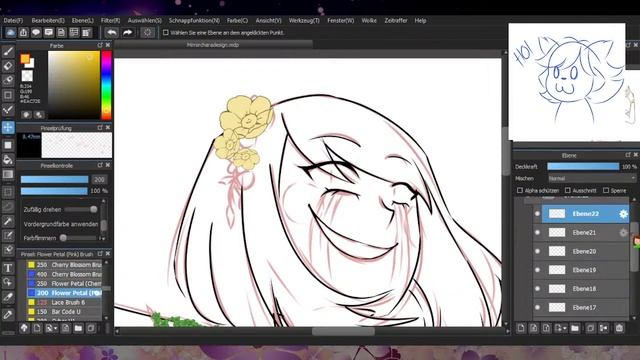
Task: Select the Fill rectangle shape tool
Action: 8,145
